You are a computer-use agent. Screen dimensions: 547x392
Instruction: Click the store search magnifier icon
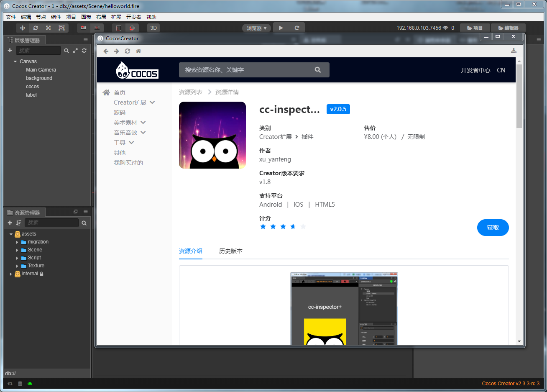pos(318,70)
